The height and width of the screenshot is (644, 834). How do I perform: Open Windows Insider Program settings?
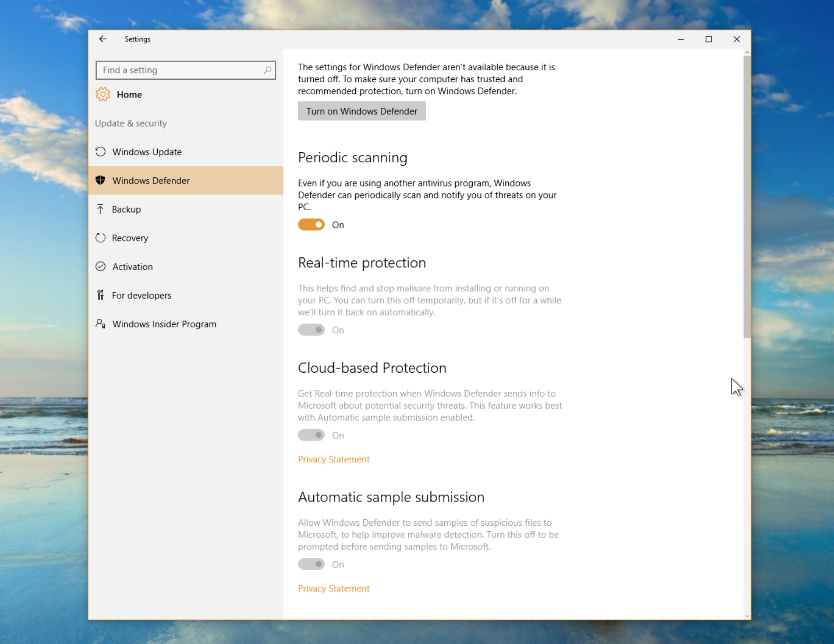(186, 324)
